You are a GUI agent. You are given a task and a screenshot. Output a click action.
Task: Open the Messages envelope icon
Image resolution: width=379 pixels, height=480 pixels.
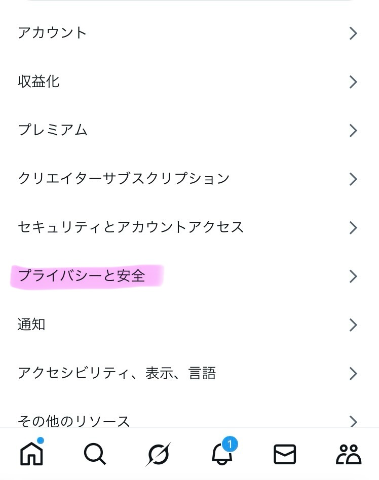click(x=285, y=454)
